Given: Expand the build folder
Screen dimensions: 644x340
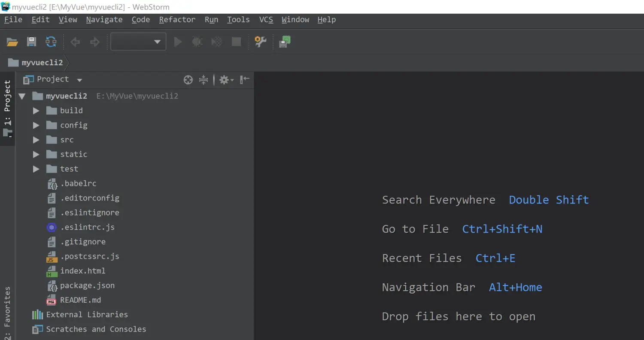Looking at the screenshot, I should coord(36,111).
